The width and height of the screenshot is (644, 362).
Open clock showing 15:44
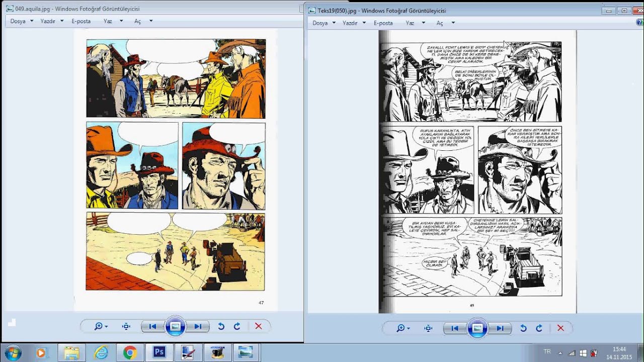[x=619, y=353]
